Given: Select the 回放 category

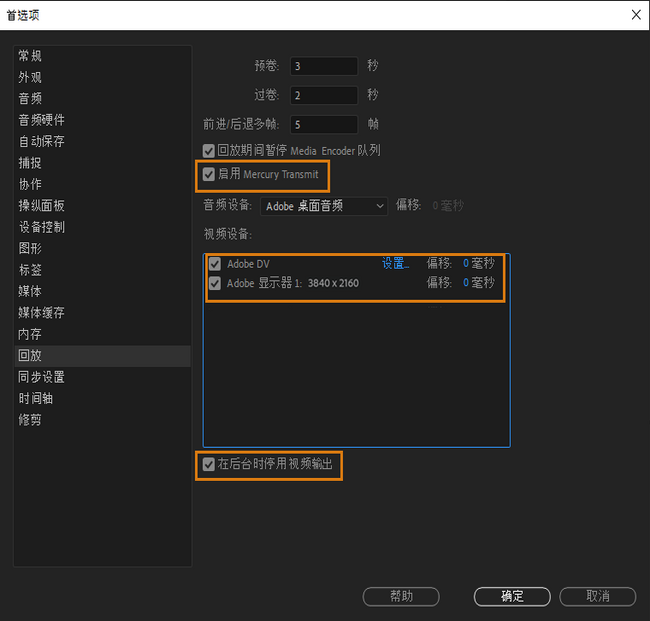Looking at the screenshot, I should pos(103,356).
